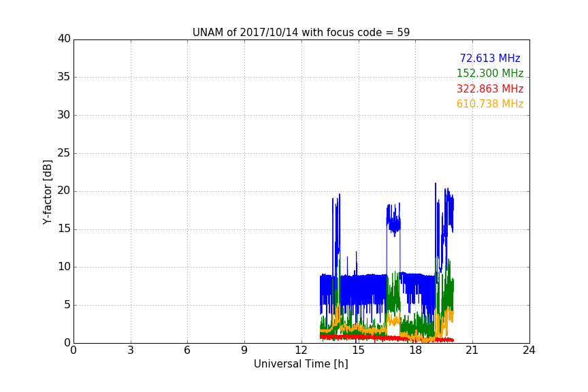Viewport: 588px width, 392px height.
Task: Click the 'Universal Time [h]' axis label
Action: click(x=301, y=364)
